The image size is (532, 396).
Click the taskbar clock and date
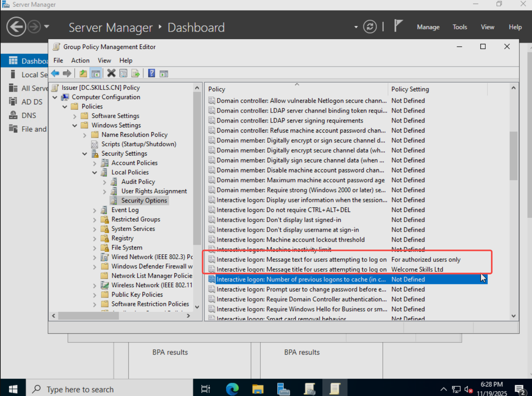(492, 389)
